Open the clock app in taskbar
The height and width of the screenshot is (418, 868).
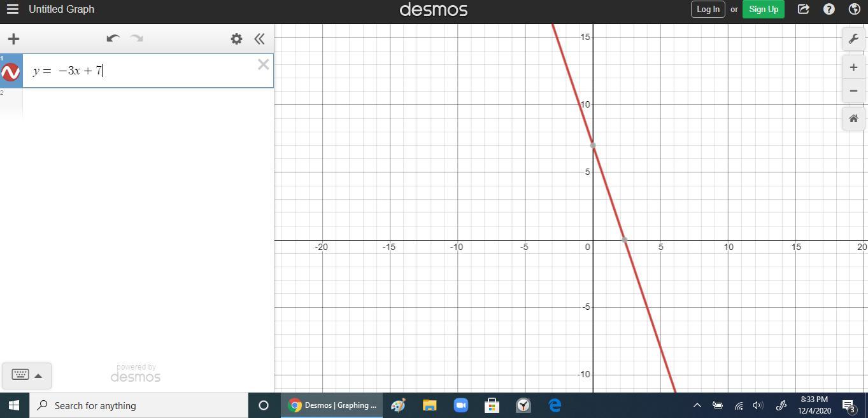[x=523, y=405]
